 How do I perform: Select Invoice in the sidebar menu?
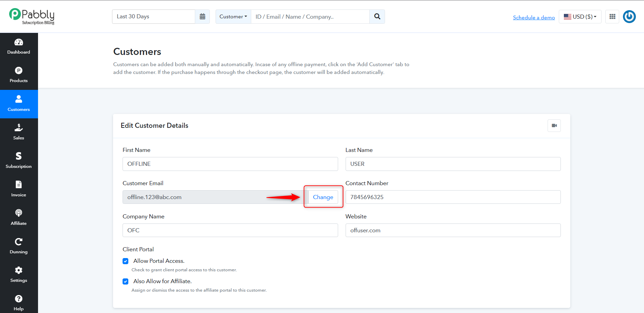click(x=19, y=189)
